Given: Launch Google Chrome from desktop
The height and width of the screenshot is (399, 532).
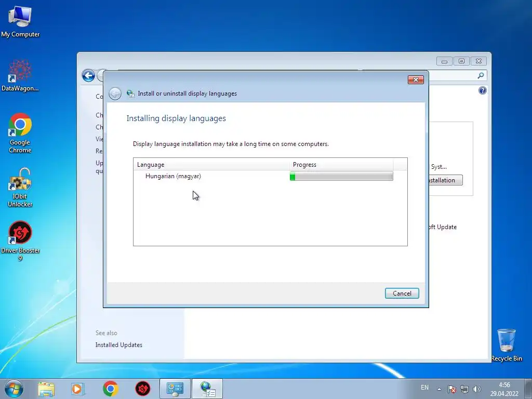Looking at the screenshot, I should pos(20,134).
